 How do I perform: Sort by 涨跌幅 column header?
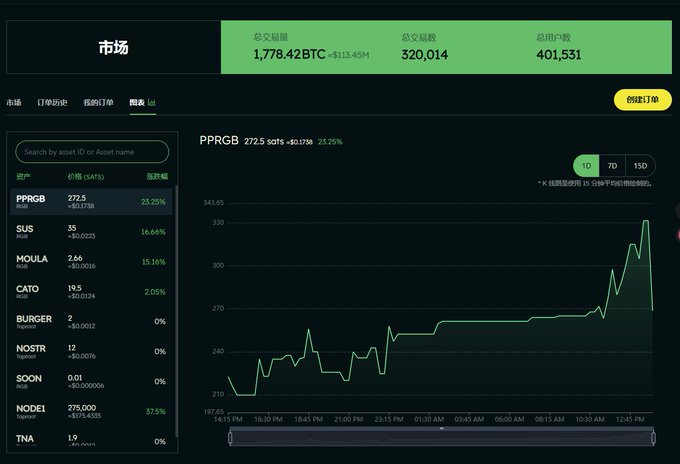[x=157, y=176]
